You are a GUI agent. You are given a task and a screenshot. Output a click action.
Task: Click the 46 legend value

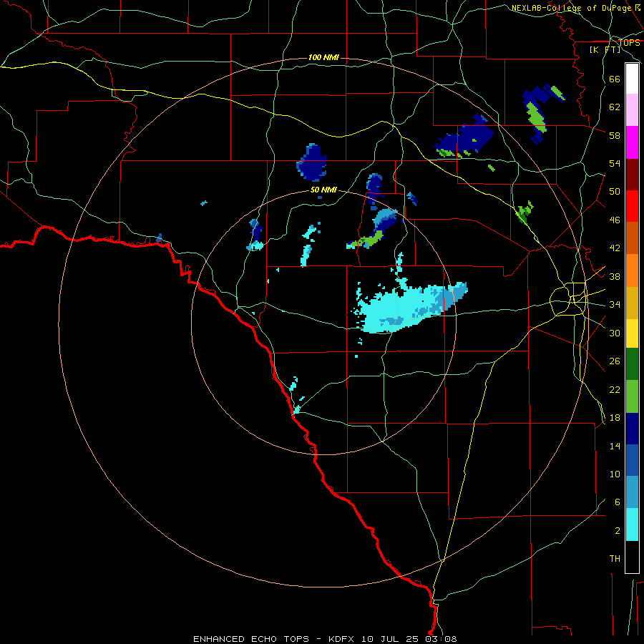[615, 220]
